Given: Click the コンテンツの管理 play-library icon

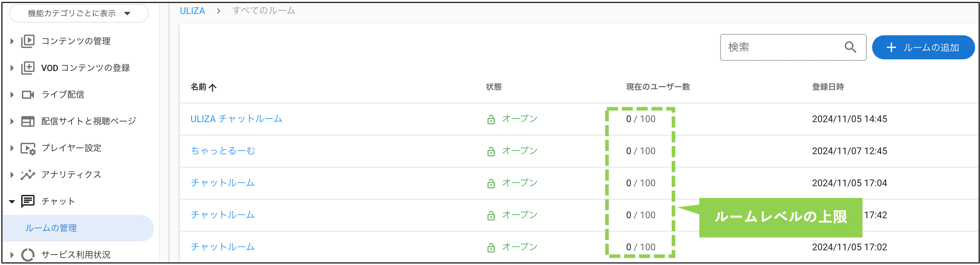Looking at the screenshot, I should click(27, 41).
